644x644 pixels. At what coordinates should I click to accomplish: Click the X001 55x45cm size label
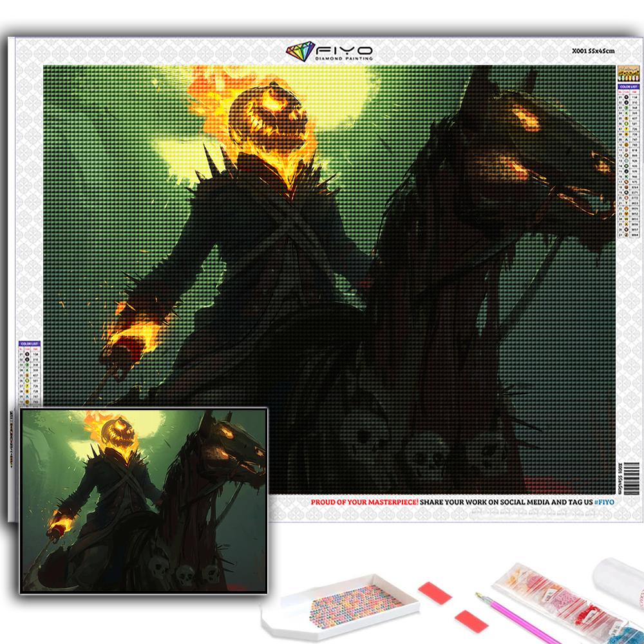(593, 51)
